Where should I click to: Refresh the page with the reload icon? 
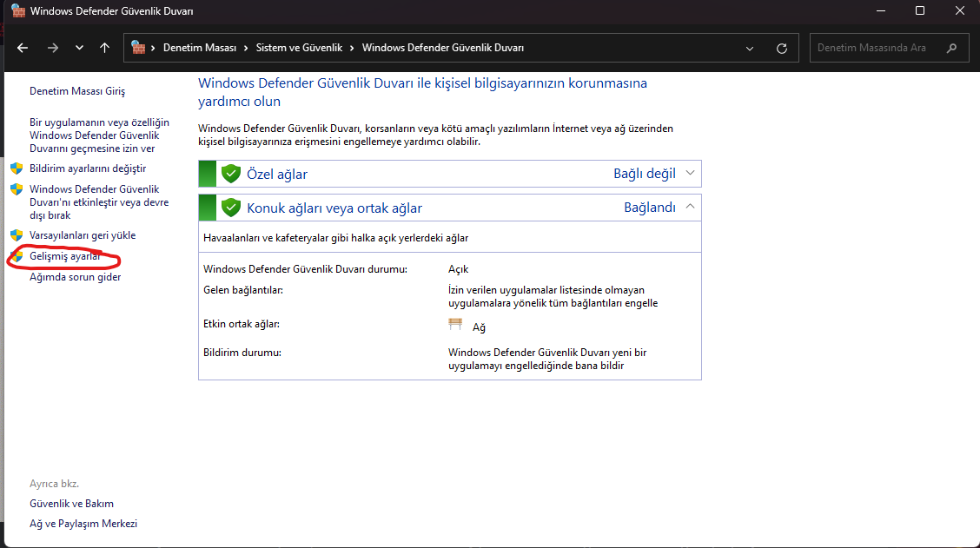click(x=781, y=49)
